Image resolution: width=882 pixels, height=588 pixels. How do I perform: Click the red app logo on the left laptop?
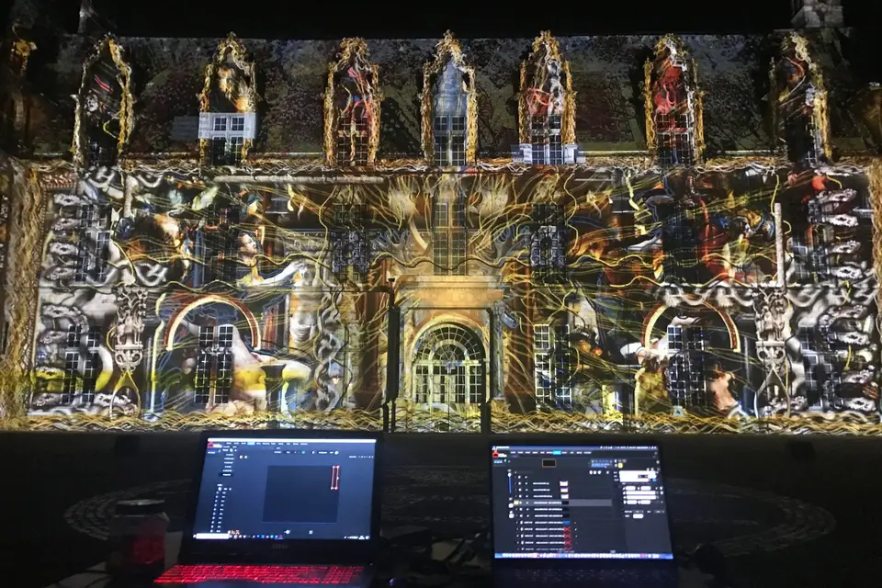[x=209, y=446]
